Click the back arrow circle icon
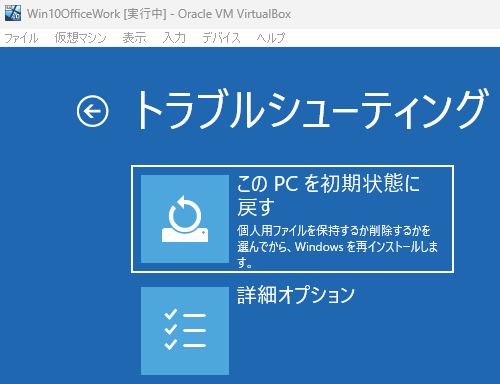 pos(92,111)
